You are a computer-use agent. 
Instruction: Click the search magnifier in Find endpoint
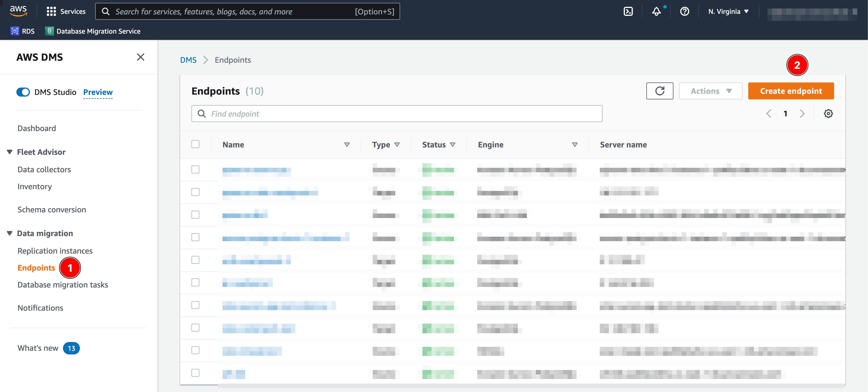(202, 114)
